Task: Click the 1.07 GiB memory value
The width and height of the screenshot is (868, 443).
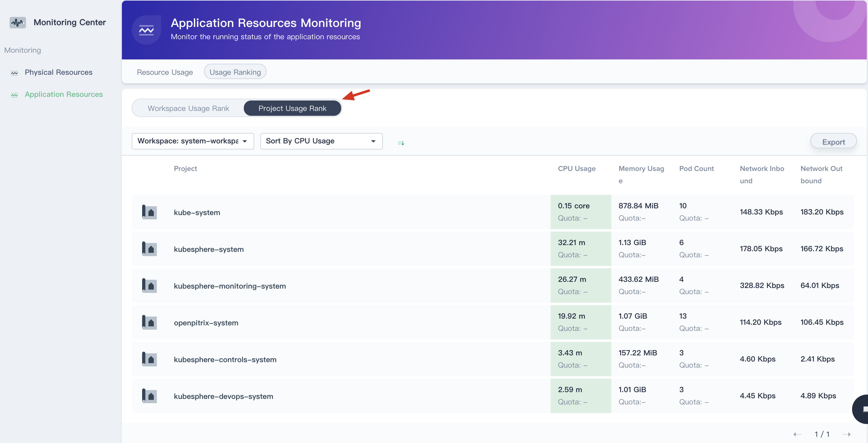Action: (x=633, y=316)
